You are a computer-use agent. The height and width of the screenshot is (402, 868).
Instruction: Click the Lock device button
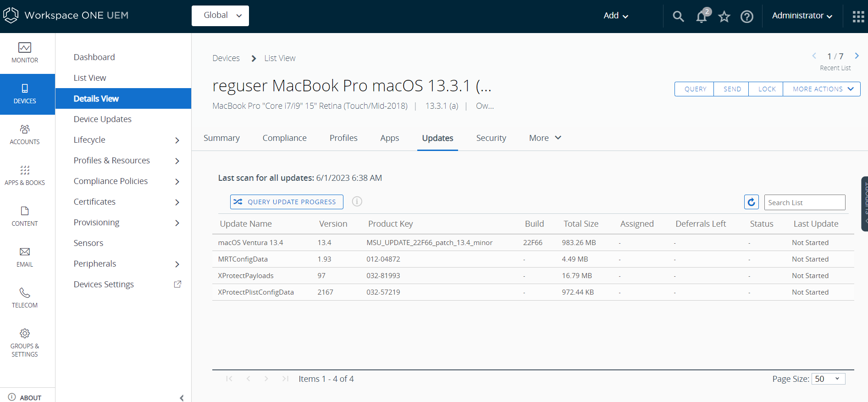tap(766, 89)
